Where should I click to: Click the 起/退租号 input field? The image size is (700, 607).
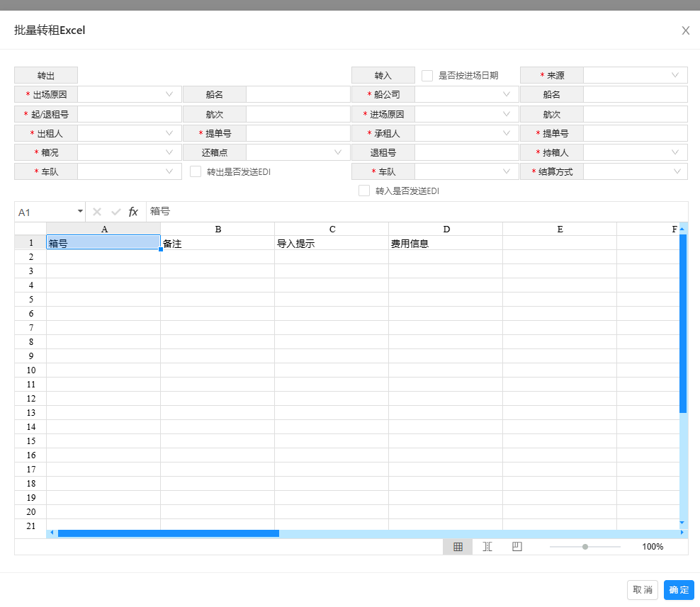click(130, 114)
